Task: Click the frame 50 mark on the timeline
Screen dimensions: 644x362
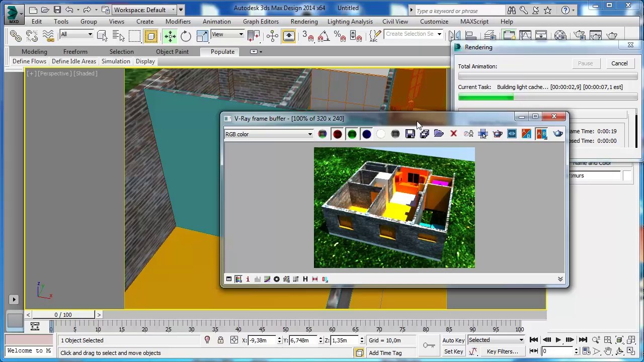Action: point(285,329)
